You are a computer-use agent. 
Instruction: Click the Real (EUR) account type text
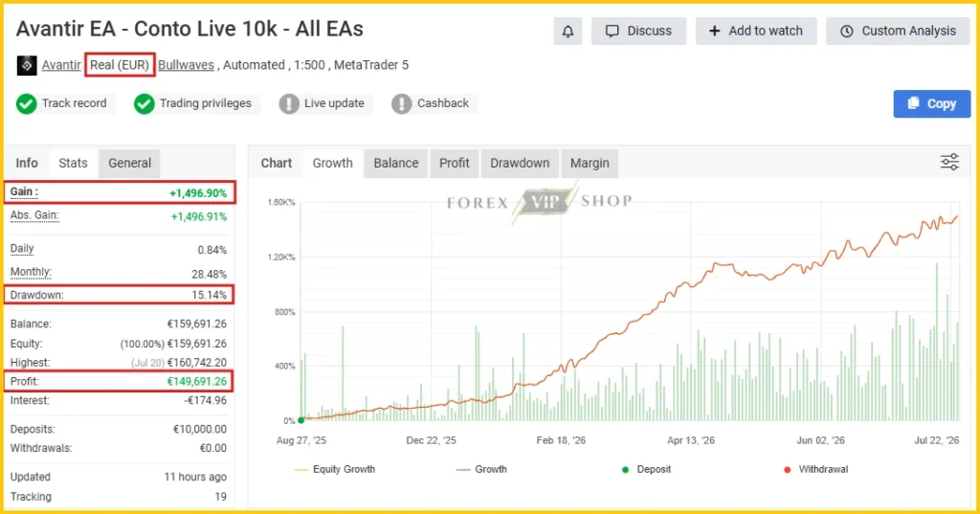[x=120, y=65]
